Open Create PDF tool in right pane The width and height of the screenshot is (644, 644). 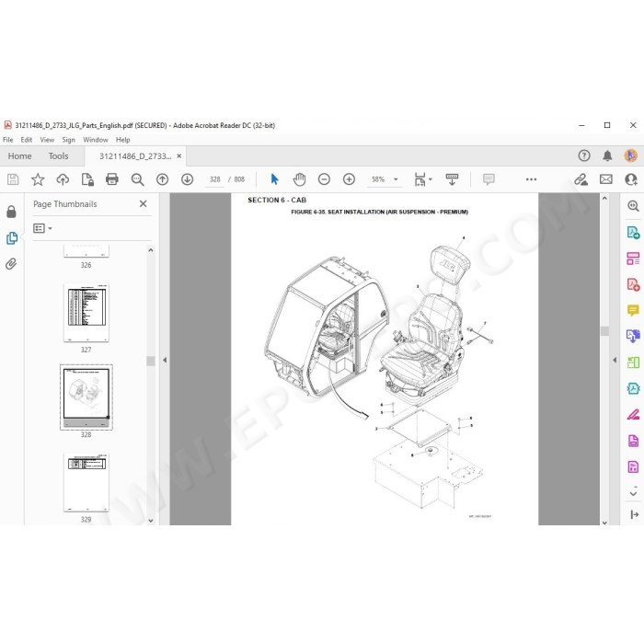point(633,284)
